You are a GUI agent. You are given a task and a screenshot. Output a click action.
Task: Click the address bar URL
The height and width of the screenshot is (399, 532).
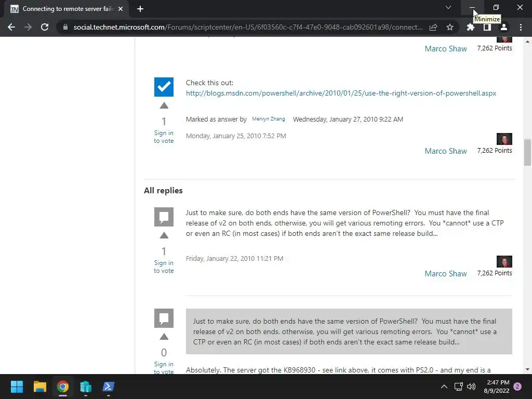point(248,27)
